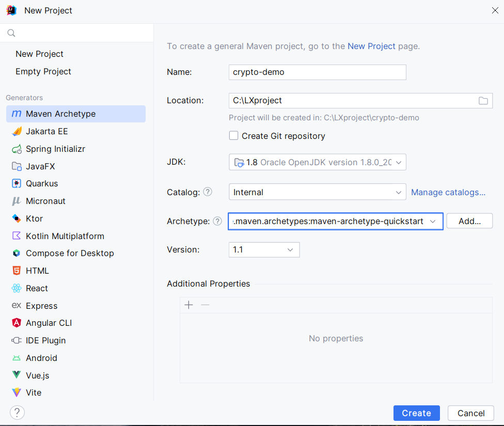Click the Add... archetype button
The width and height of the screenshot is (504, 426).
469,221
